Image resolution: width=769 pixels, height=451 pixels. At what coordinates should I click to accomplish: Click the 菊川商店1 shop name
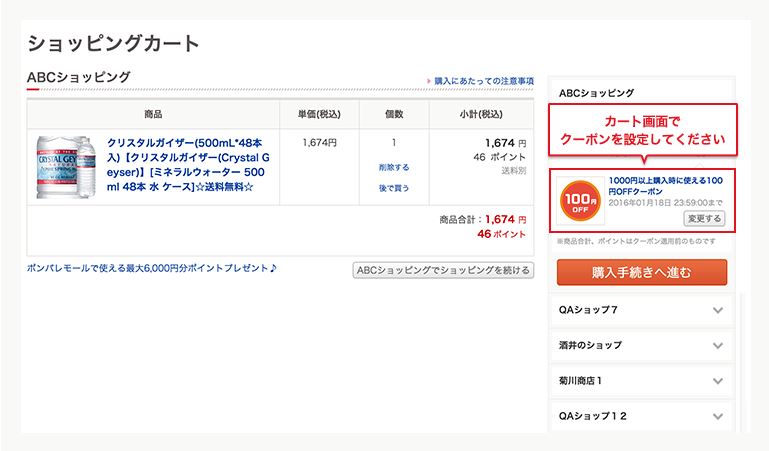coord(580,380)
